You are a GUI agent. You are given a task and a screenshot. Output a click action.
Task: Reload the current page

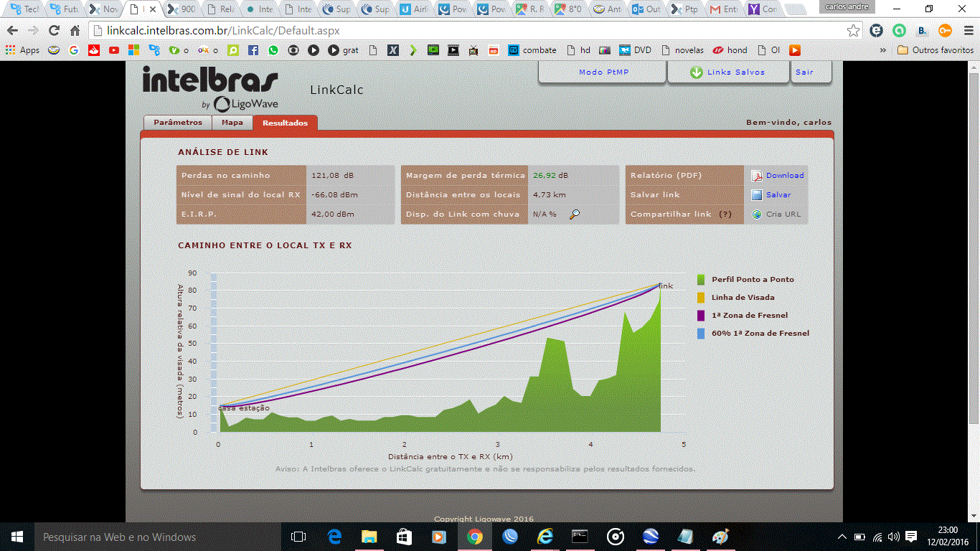coord(54,31)
